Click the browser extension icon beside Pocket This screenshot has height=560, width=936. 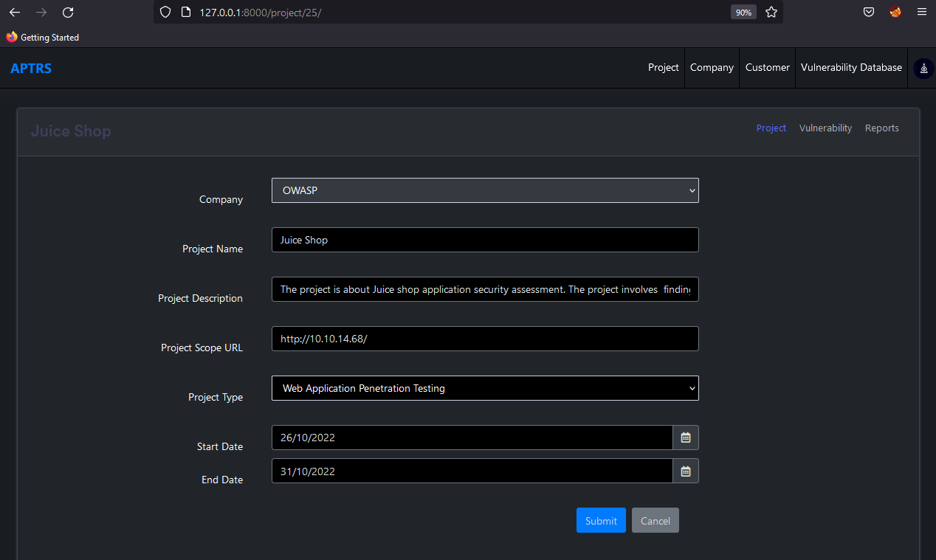[x=895, y=12]
